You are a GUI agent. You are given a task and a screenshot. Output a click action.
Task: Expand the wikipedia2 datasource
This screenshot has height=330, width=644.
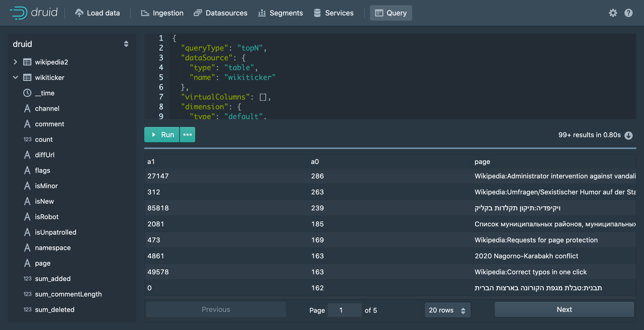click(15, 62)
